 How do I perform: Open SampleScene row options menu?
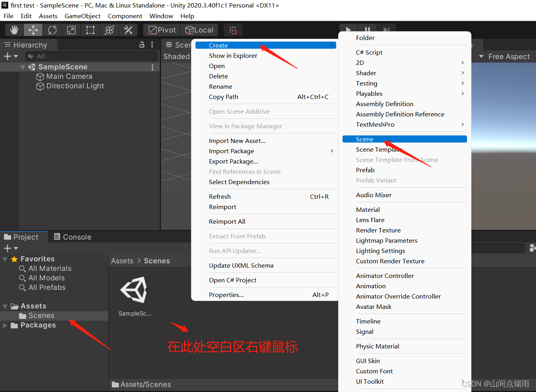[x=153, y=67]
